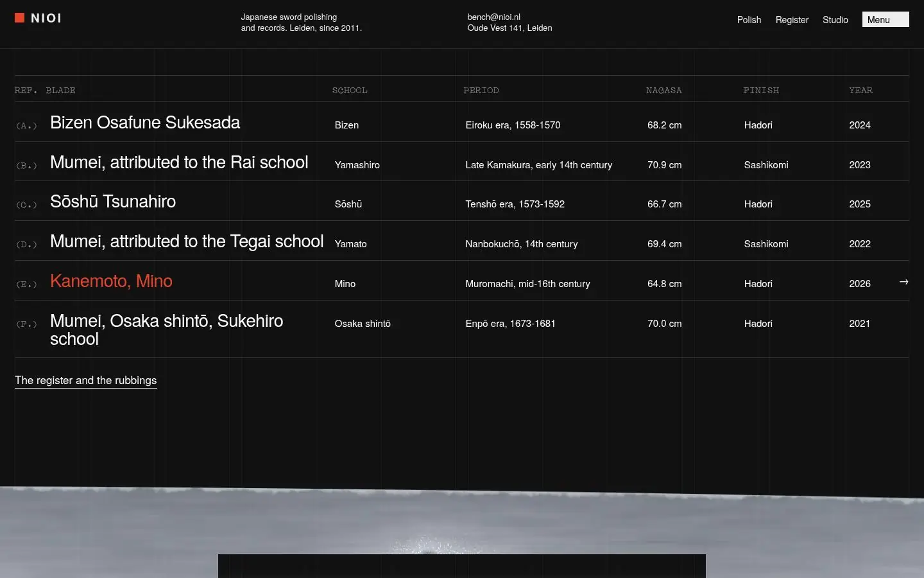Image resolution: width=924 pixels, height=578 pixels.
Task: Click the BLADE column header
Action: click(x=61, y=91)
